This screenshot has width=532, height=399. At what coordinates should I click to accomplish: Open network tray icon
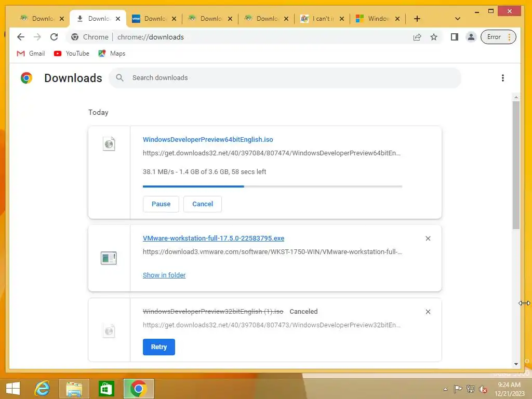click(471, 389)
